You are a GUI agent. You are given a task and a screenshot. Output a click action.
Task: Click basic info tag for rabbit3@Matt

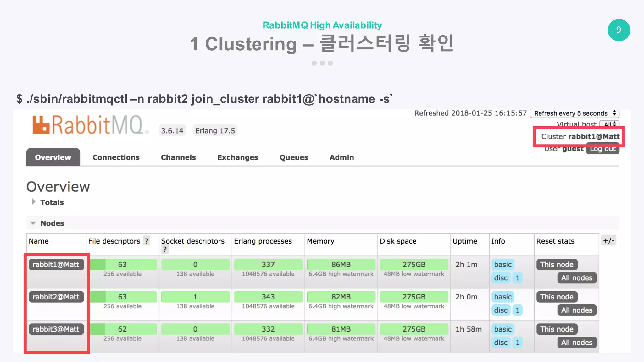coord(503,329)
